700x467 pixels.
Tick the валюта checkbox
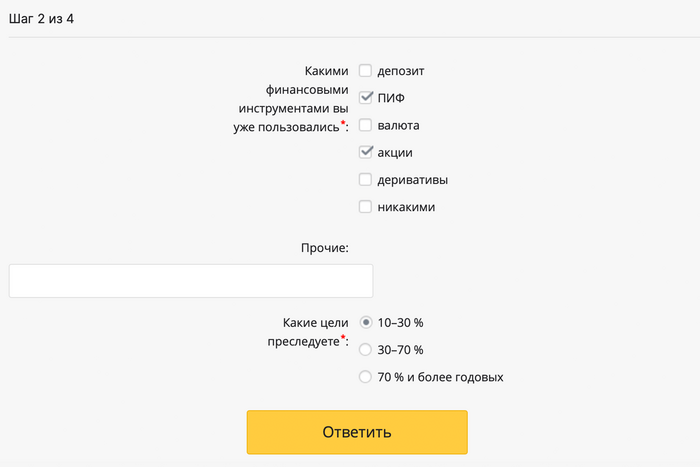366,125
